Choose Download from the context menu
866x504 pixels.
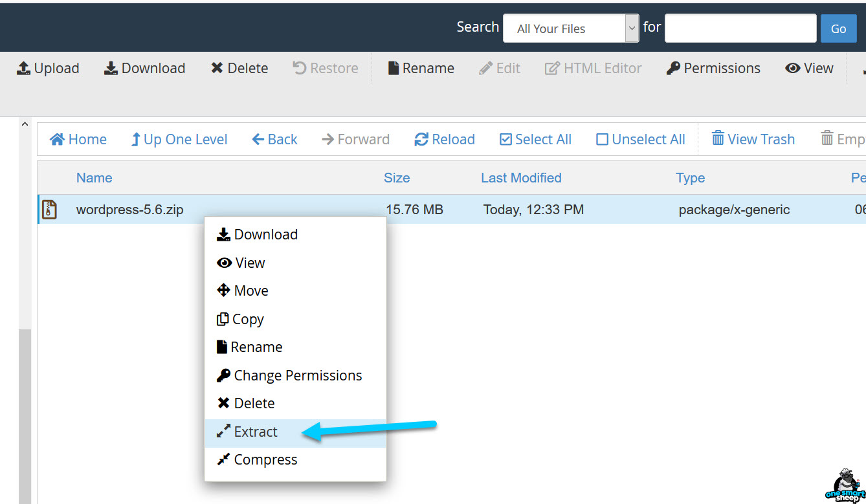[295, 234]
